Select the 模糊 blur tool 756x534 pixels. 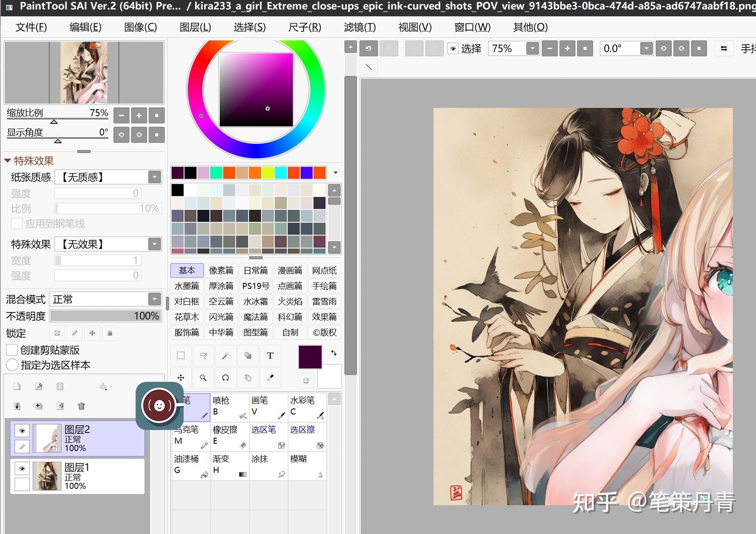307,466
